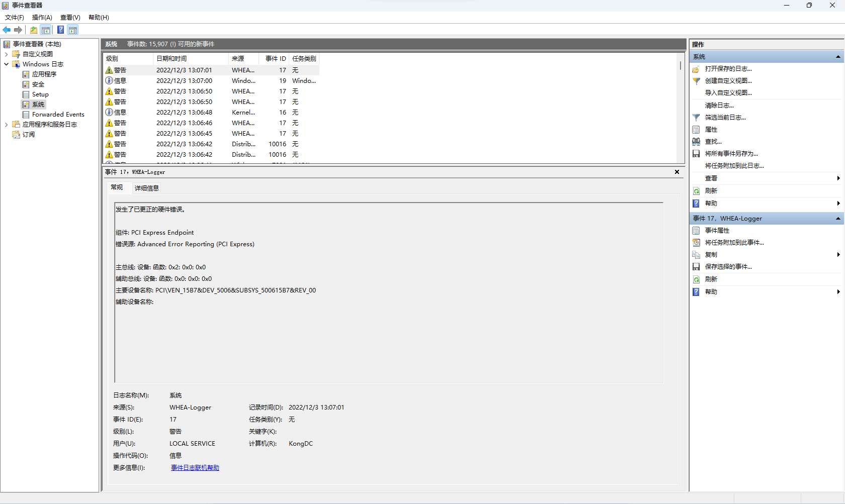
Task: Open the 应用程序 log in the tree
Action: pos(44,74)
